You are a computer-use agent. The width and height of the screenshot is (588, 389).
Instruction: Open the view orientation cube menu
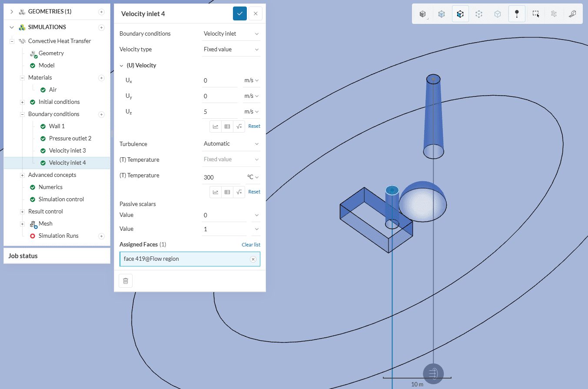point(423,14)
